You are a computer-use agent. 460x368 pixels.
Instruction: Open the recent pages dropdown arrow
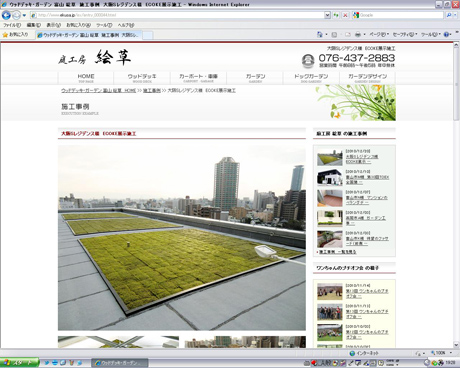point(24,16)
